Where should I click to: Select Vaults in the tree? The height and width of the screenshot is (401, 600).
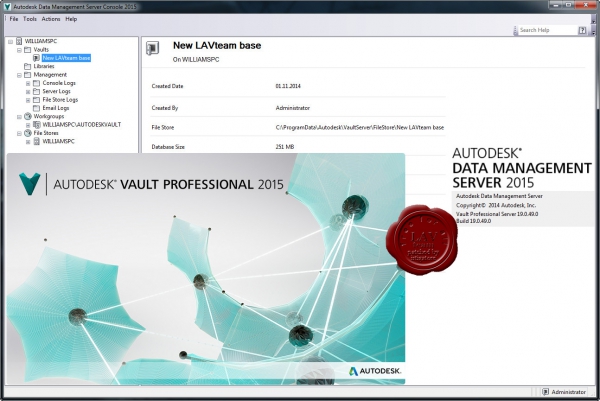tap(41, 49)
